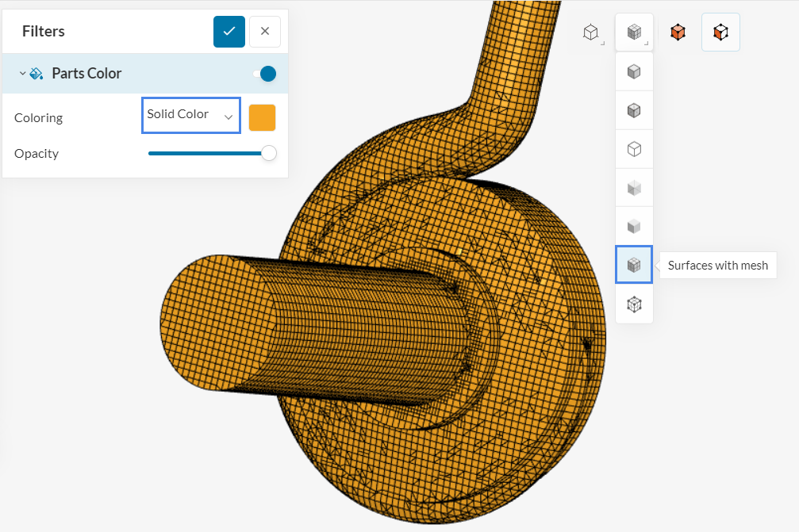799x532 pixels.
Task: Select the solid orange cube selection tool
Action: (x=678, y=33)
